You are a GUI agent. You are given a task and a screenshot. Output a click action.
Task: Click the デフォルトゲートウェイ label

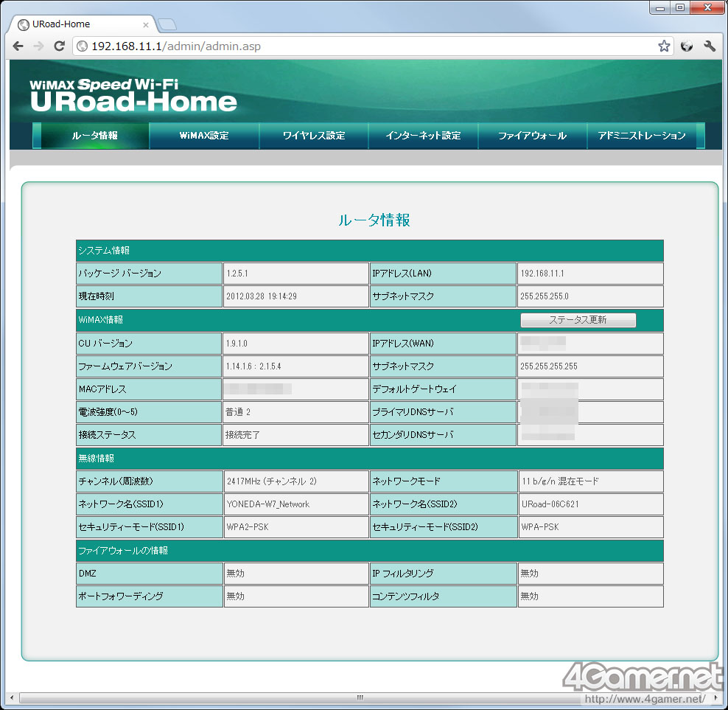click(415, 389)
